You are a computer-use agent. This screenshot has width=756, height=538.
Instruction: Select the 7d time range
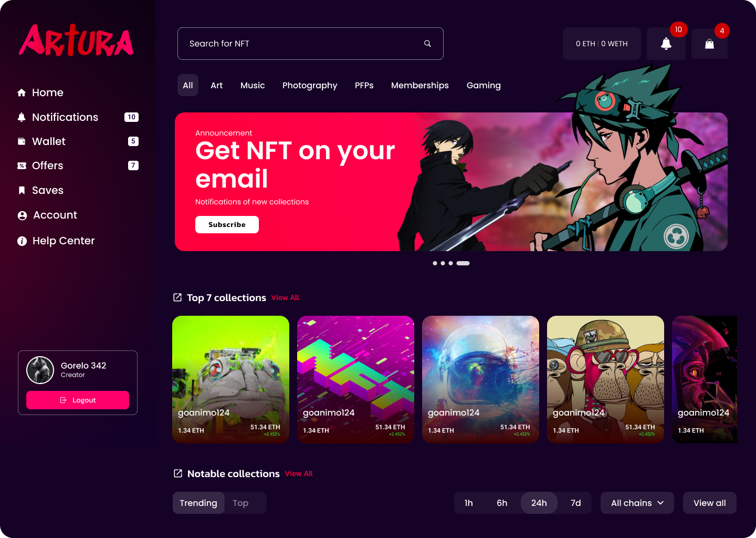coord(576,503)
